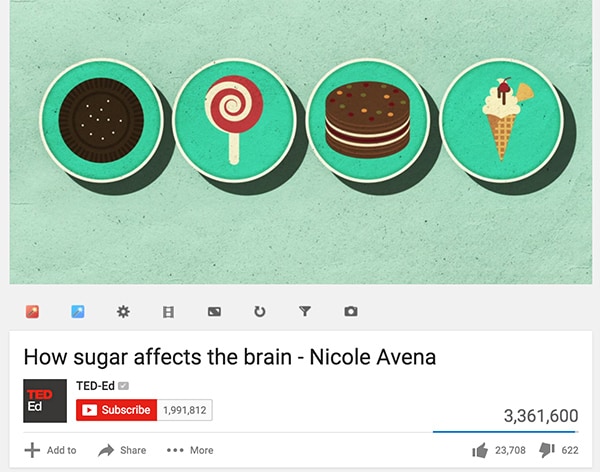Open the funnel filter icon

(x=305, y=311)
